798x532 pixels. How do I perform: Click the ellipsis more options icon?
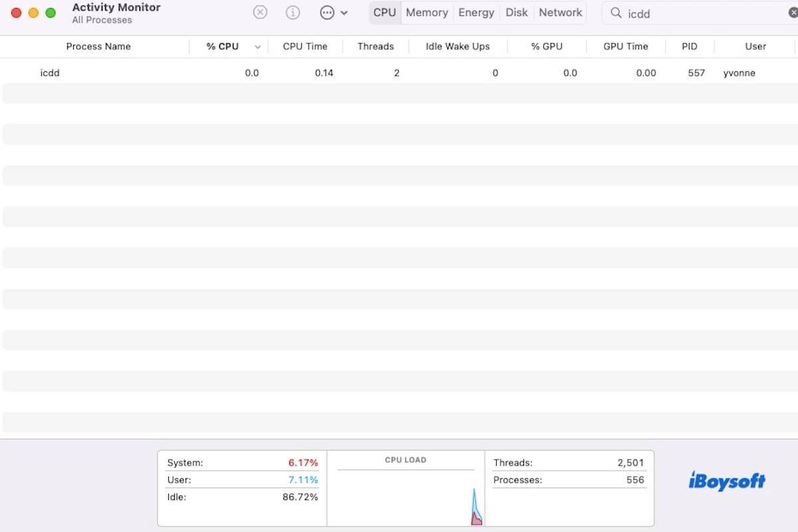point(327,13)
